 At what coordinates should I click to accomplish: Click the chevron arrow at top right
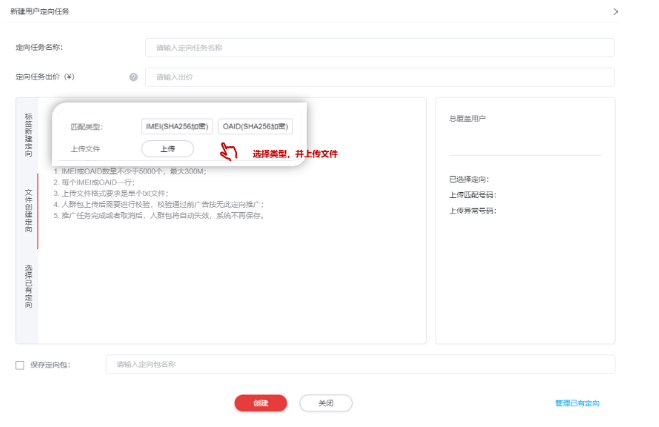click(616, 12)
